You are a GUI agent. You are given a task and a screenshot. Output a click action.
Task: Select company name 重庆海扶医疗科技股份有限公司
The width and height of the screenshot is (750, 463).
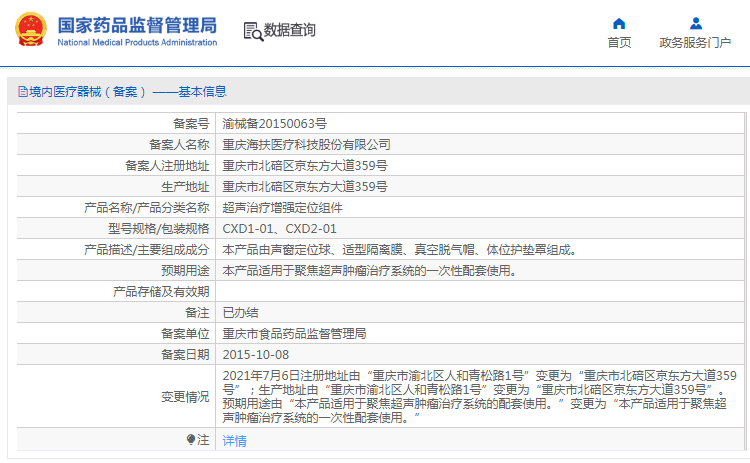pos(306,144)
